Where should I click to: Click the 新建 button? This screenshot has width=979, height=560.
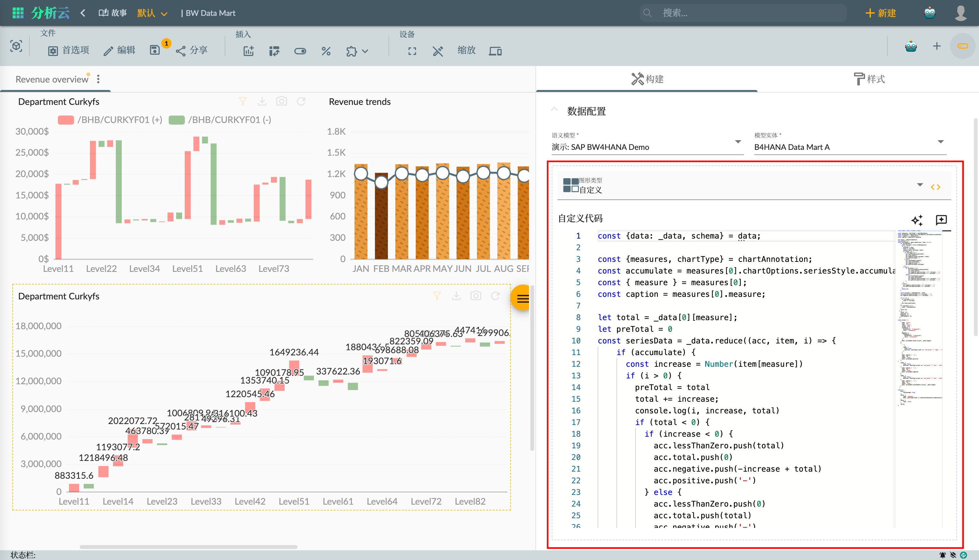881,13
